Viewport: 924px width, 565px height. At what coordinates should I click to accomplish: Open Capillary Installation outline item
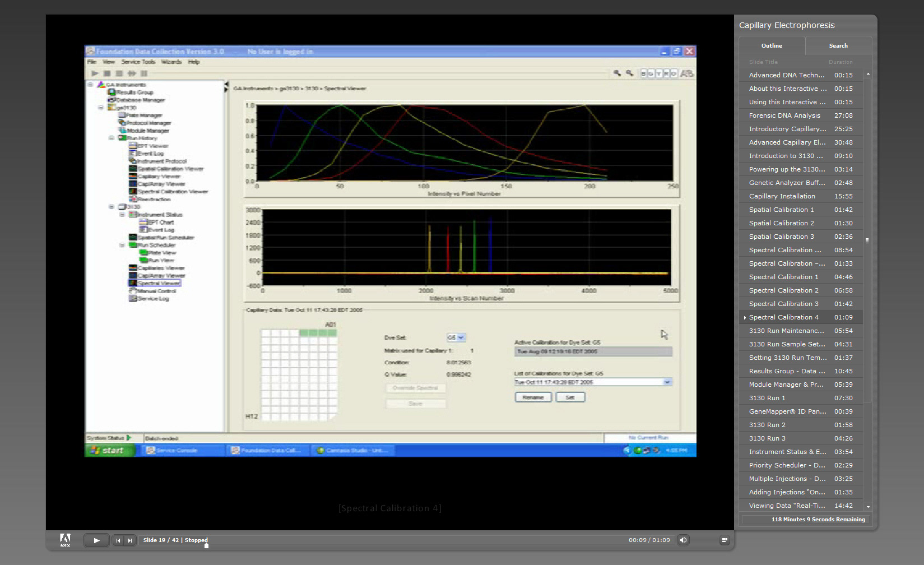click(801, 196)
